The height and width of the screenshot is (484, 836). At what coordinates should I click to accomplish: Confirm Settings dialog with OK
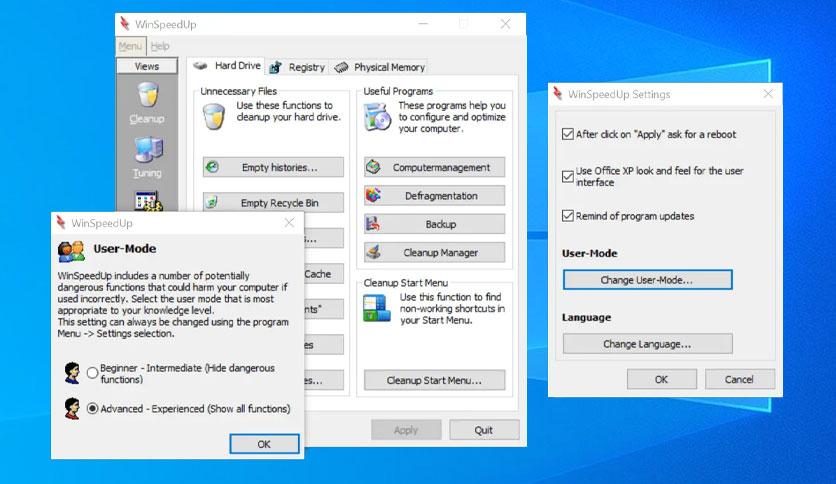662,379
